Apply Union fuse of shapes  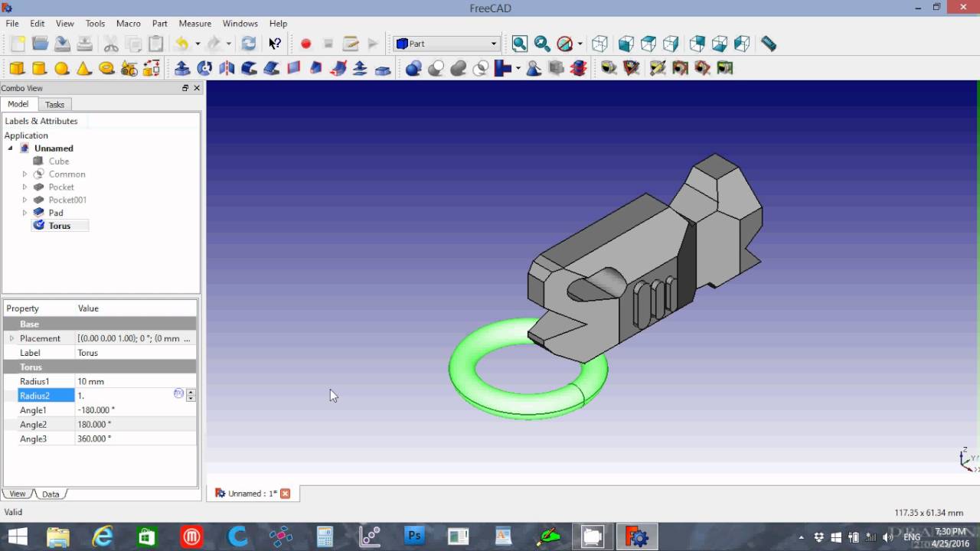(x=458, y=68)
